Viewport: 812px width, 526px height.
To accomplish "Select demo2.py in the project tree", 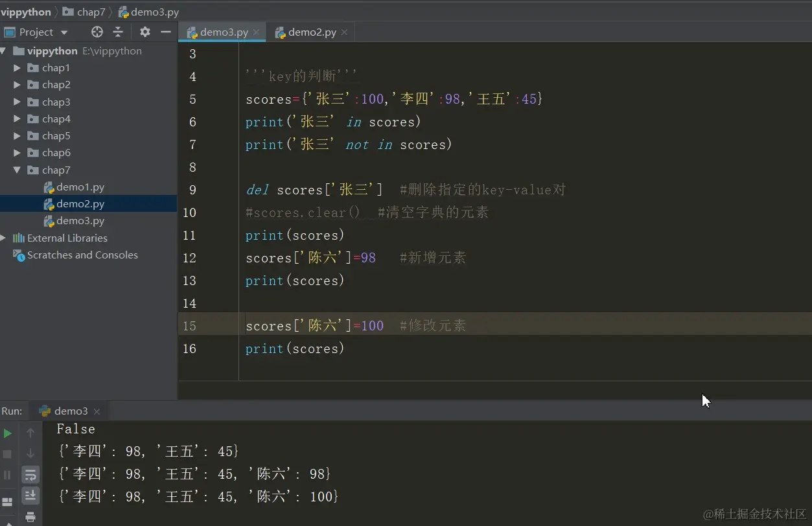I will tap(80, 203).
